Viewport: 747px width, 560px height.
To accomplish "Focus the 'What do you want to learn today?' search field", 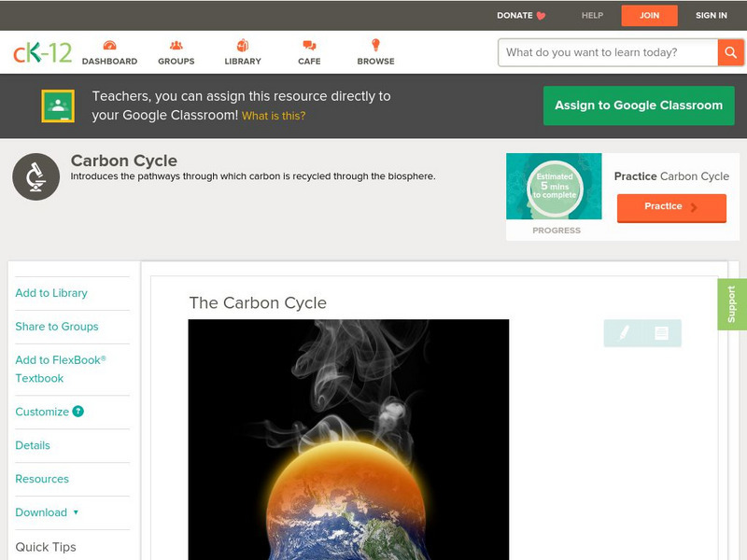I will [608, 52].
